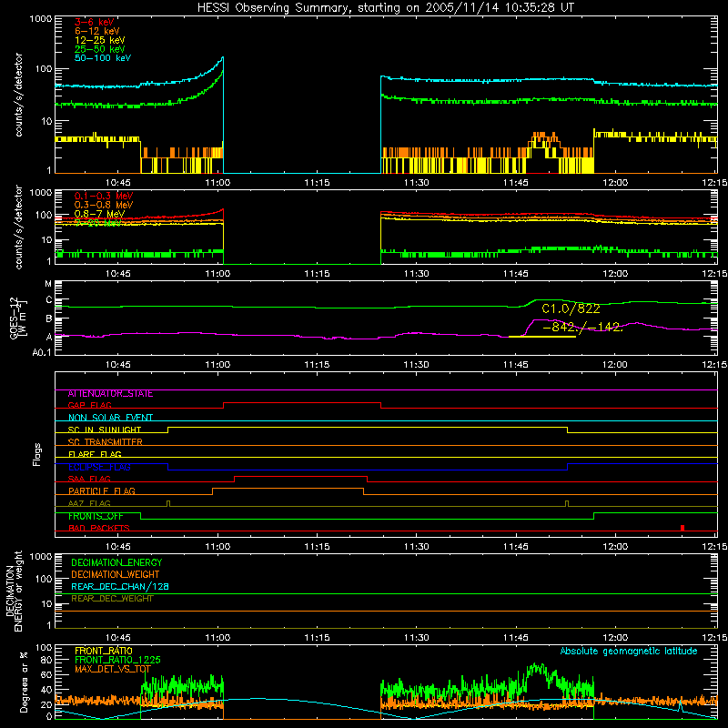The image size is (728, 728).
Task: Click the vertical Flags axis label
Action: pos(36,454)
